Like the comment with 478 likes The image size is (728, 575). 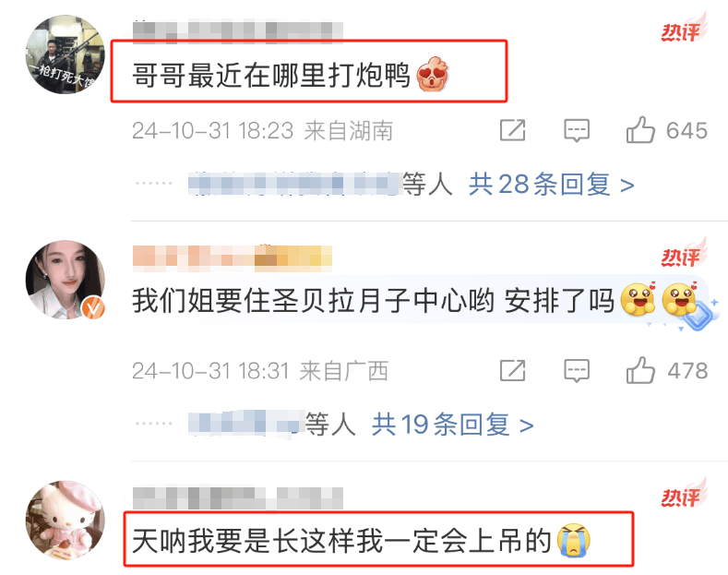[640, 370]
